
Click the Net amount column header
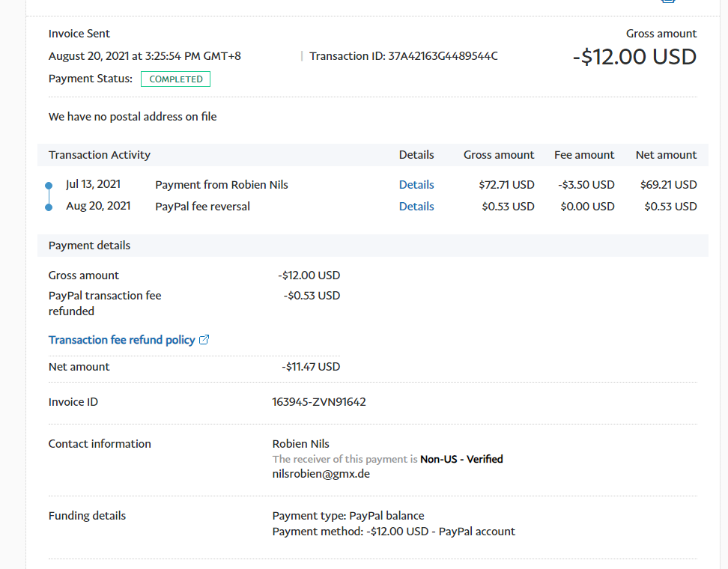click(666, 155)
